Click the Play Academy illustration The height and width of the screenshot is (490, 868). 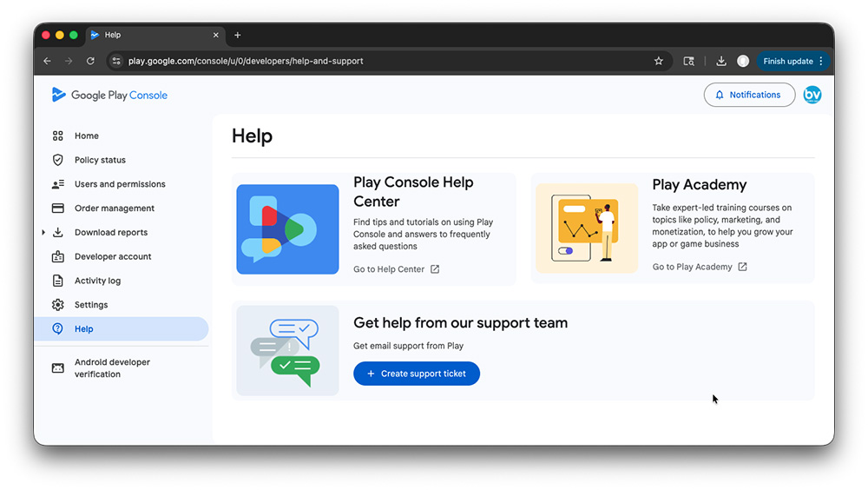[x=587, y=228]
